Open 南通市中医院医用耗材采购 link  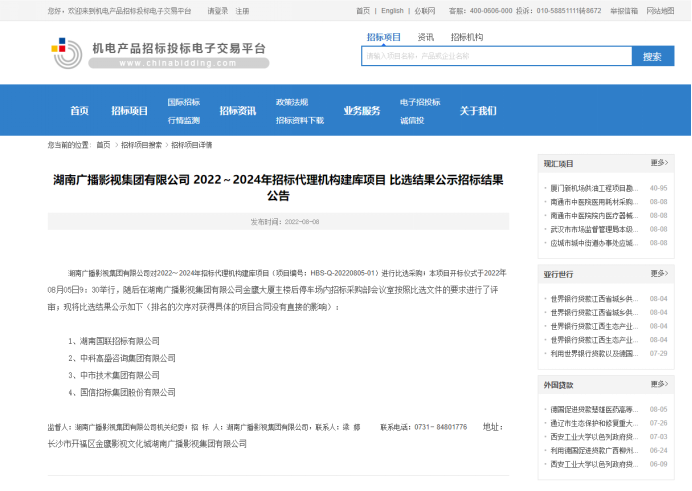point(594,202)
